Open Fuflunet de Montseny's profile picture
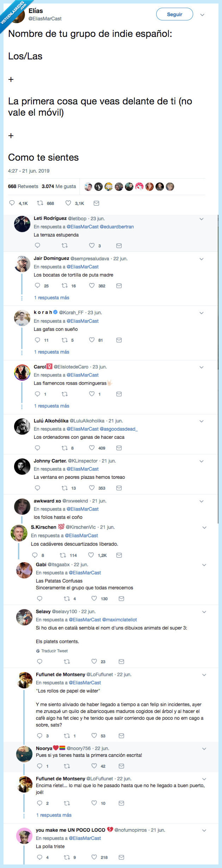This screenshot has height=868, width=222. (25, 680)
